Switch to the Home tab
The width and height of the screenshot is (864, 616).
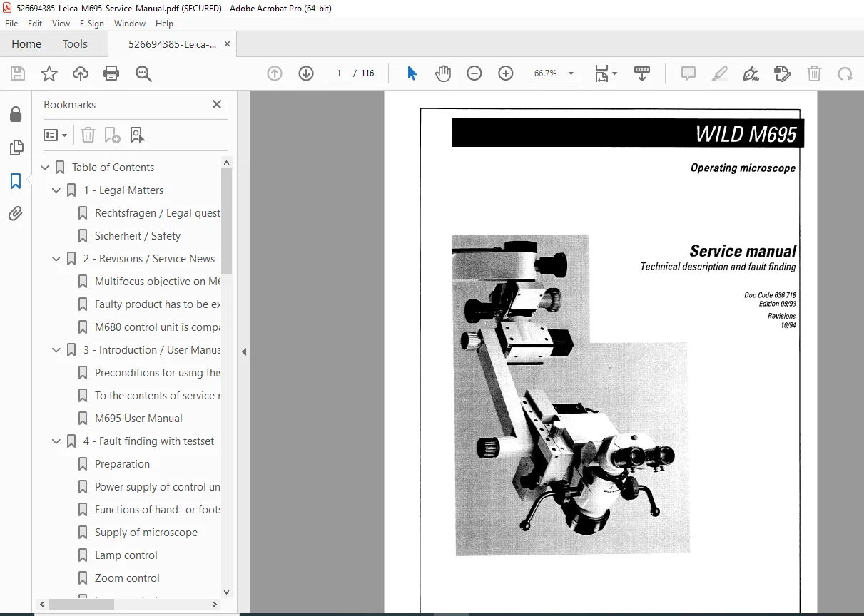click(26, 44)
